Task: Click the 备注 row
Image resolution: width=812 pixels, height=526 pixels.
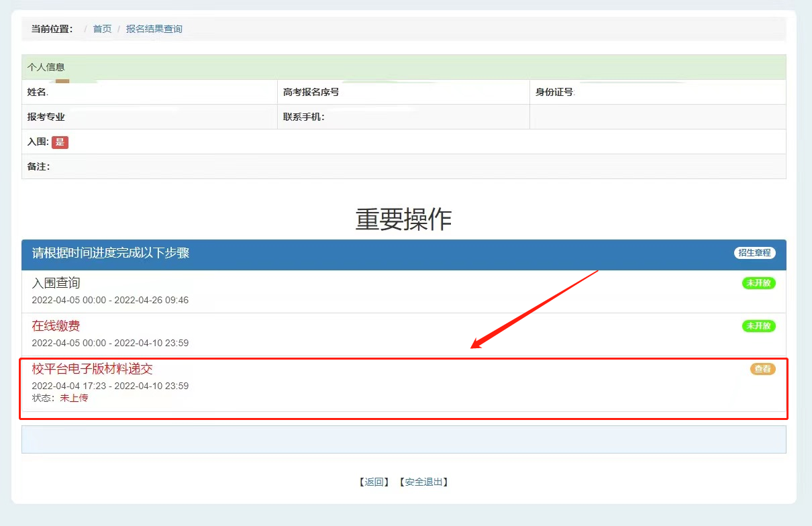Action: pyautogui.click(x=403, y=166)
